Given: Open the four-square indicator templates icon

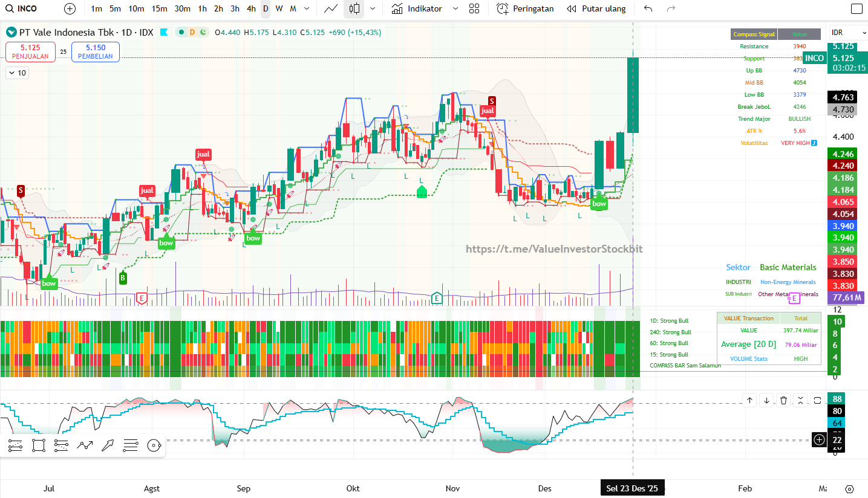Looking at the screenshot, I should pos(474,8).
